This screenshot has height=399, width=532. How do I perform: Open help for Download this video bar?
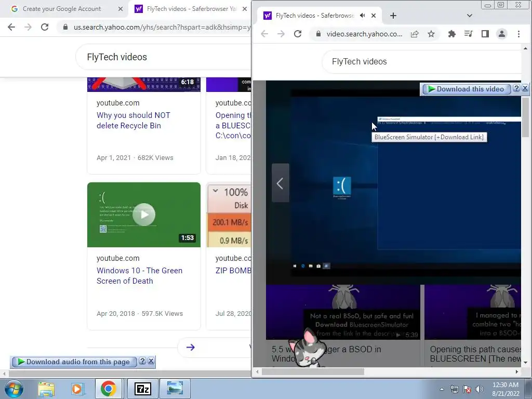point(516,88)
